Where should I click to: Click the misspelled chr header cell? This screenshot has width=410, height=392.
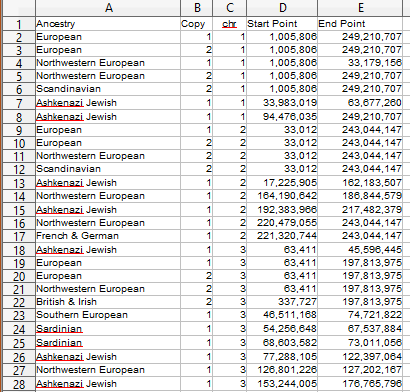point(230,24)
